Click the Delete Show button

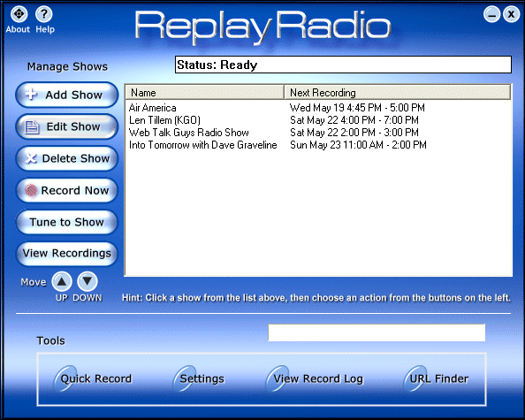coord(67,158)
